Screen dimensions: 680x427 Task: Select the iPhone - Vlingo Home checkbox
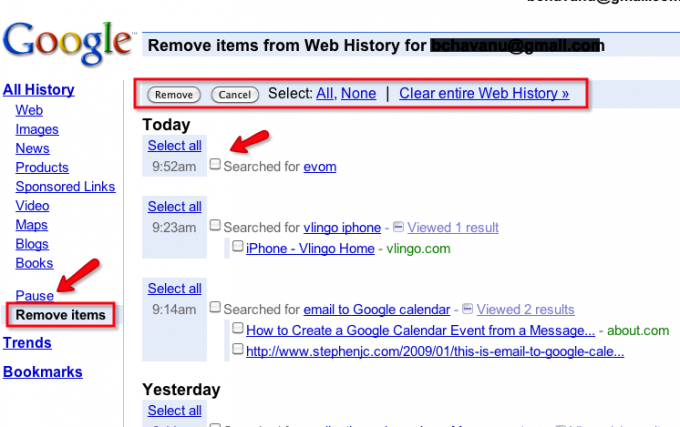pyautogui.click(x=238, y=246)
